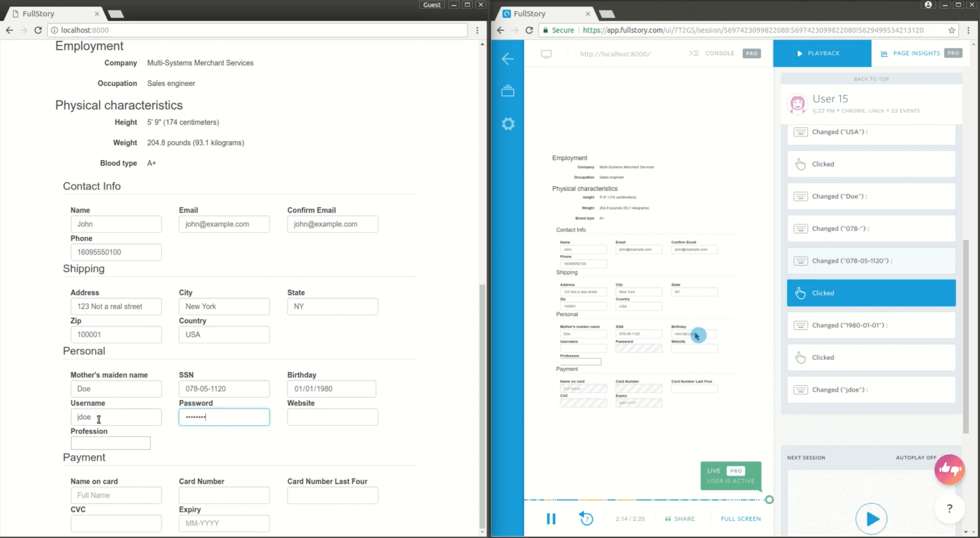The height and width of the screenshot is (538, 980).
Task: Click Back to Top in the event list
Action: pyautogui.click(x=871, y=79)
